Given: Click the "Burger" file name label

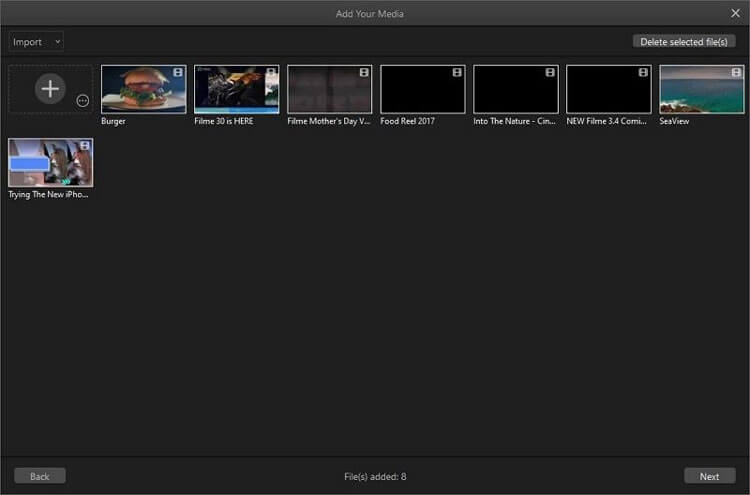Looking at the screenshot, I should (x=113, y=121).
